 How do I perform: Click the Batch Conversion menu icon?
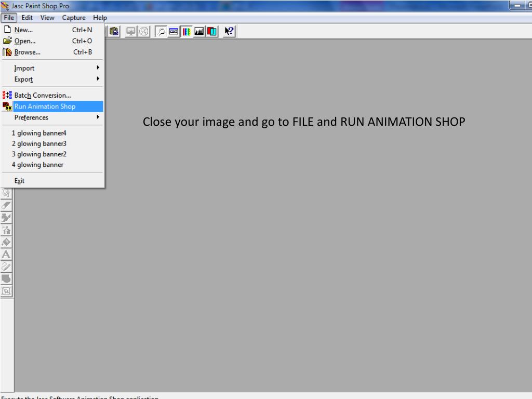[x=7, y=96]
